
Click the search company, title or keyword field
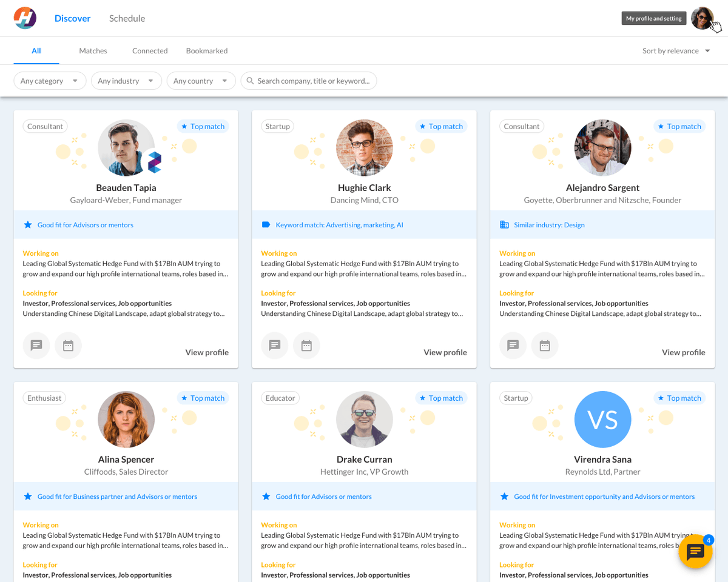308,80
